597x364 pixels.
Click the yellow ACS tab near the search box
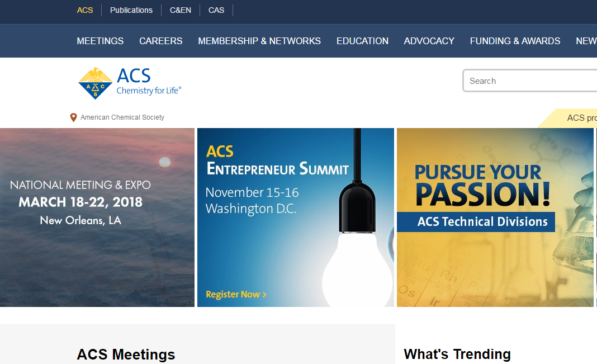click(567, 118)
